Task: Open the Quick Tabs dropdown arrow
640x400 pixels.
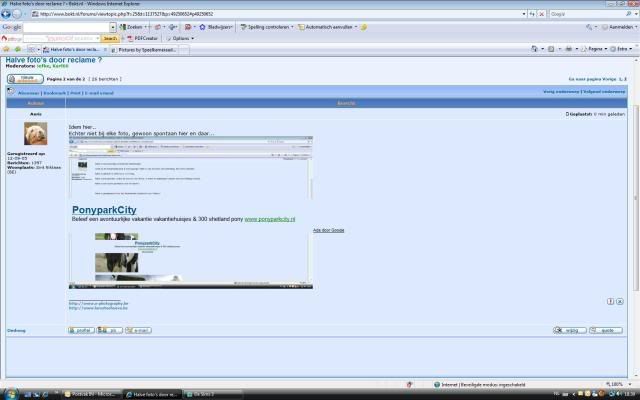Action: 38,49
